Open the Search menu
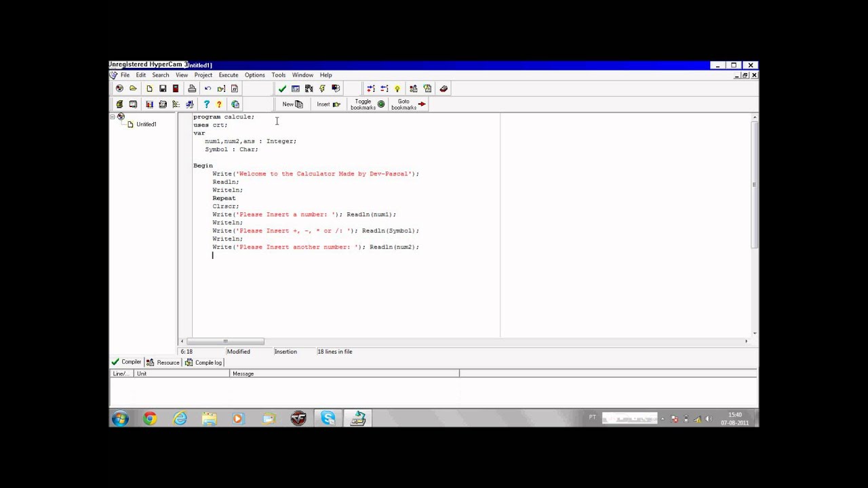This screenshot has height=488, width=868. [x=161, y=75]
